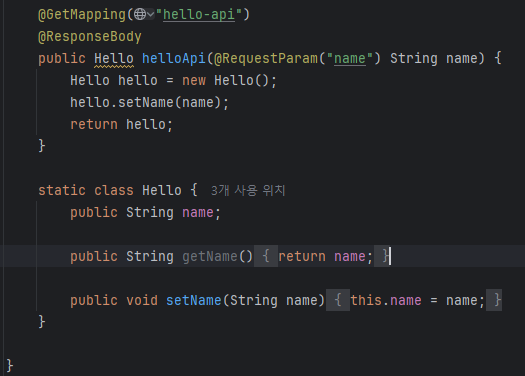Click the "name" RequestParam string
The image size is (525, 376).
(x=350, y=59)
